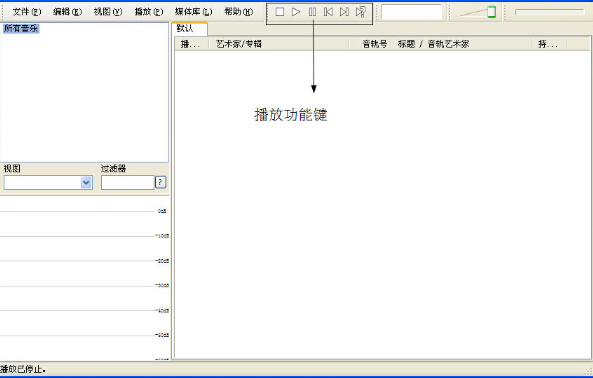Screen dimensions: 593x378
Task: Skip to the next track
Action: pyautogui.click(x=345, y=12)
